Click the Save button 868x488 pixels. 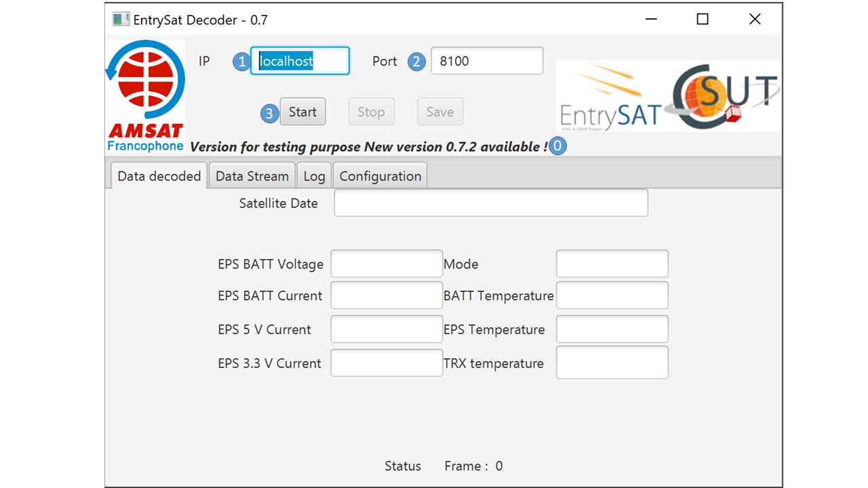point(440,112)
